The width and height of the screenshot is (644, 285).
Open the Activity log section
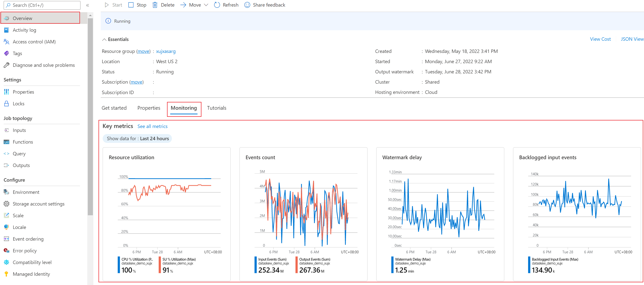point(24,30)
